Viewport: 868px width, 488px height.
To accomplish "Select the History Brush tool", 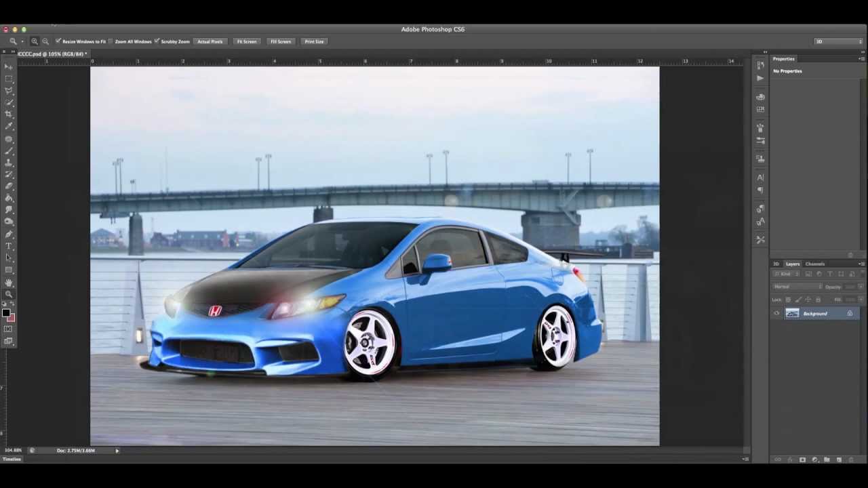I will (8, 174).
